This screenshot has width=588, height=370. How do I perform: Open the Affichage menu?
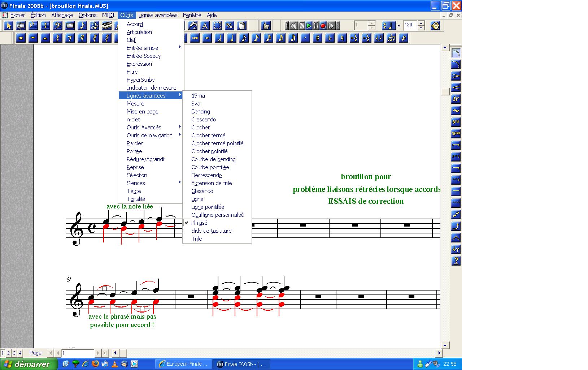[x=62, y=15]
